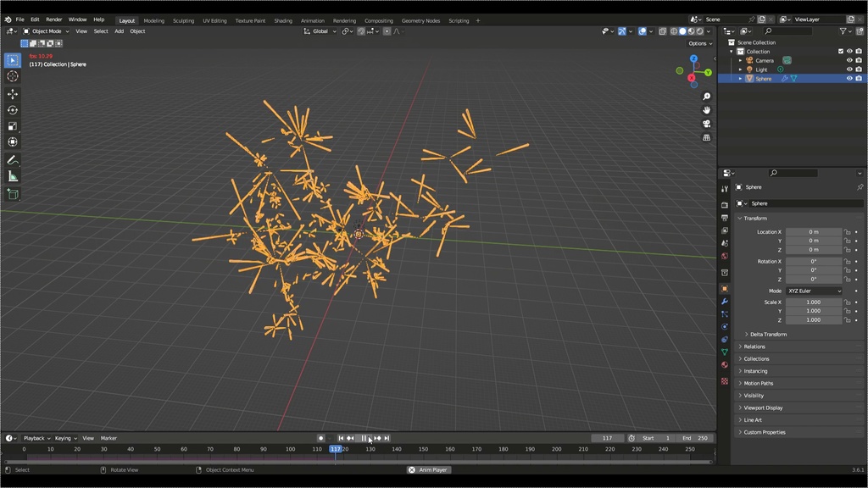Select the Add Cube tool
This screenshot has width=868, height=488.
(13, 194)
